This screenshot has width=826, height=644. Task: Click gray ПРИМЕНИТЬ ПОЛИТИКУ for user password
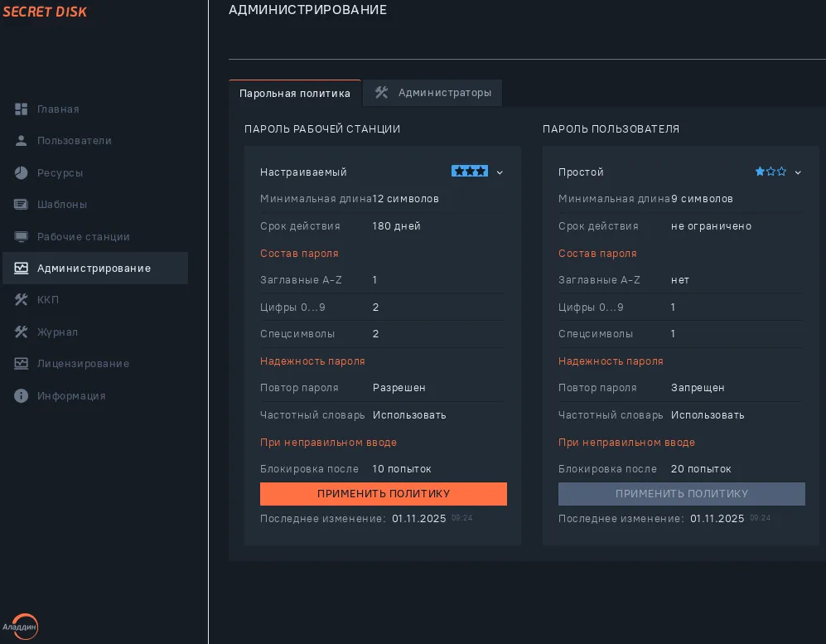[682, 494]
